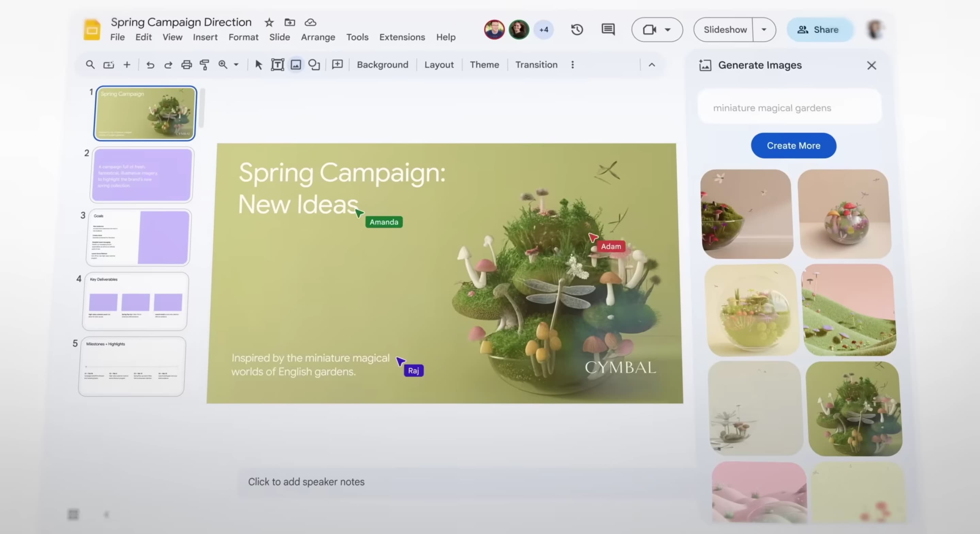Select slide 4 Key Deliverables thumbnail
This screenshot has width=980, height=534.
click(x=135, y=300)
